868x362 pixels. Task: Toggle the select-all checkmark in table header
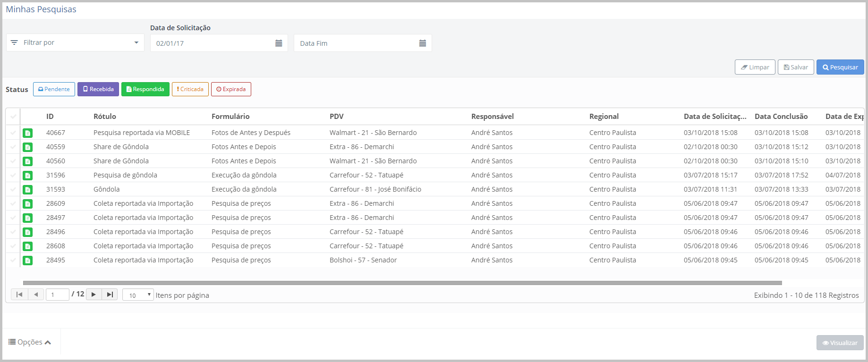(x=13, y=117)
